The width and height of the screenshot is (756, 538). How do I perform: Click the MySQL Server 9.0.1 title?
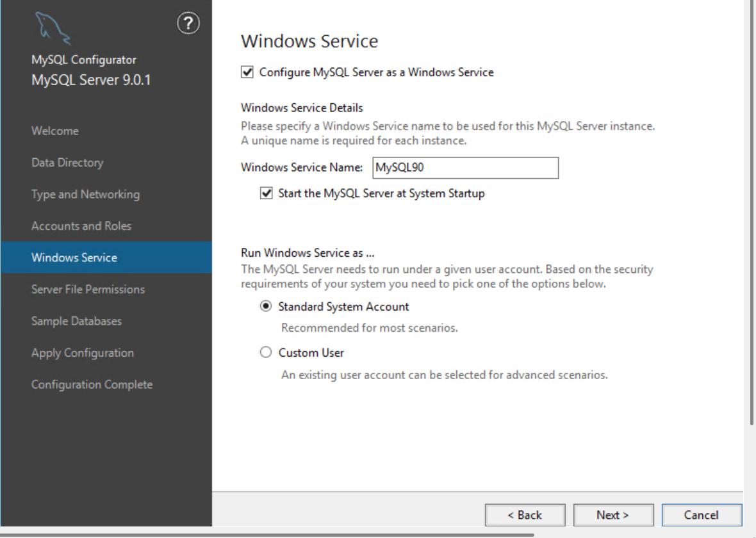pyautogui.click(x=91, y=80)
